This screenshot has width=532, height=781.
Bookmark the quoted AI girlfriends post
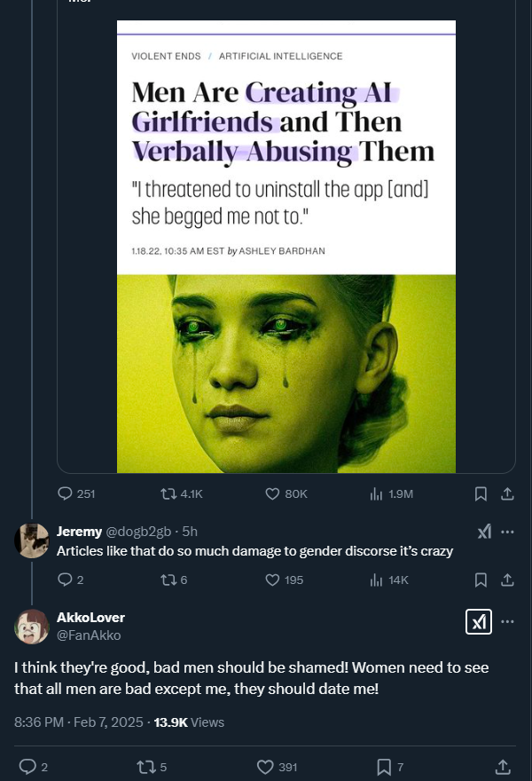tap(481, 493)
